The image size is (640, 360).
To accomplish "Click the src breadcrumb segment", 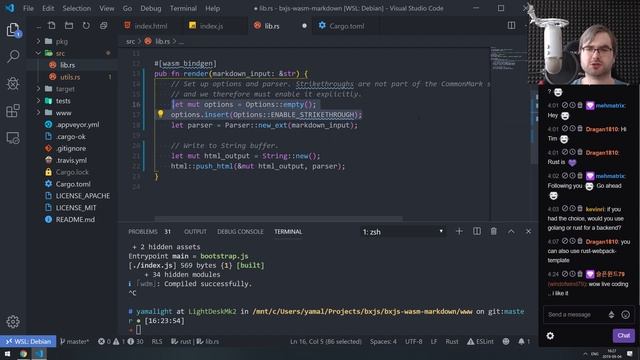I will pyautogui.click(x=130, y=41).
